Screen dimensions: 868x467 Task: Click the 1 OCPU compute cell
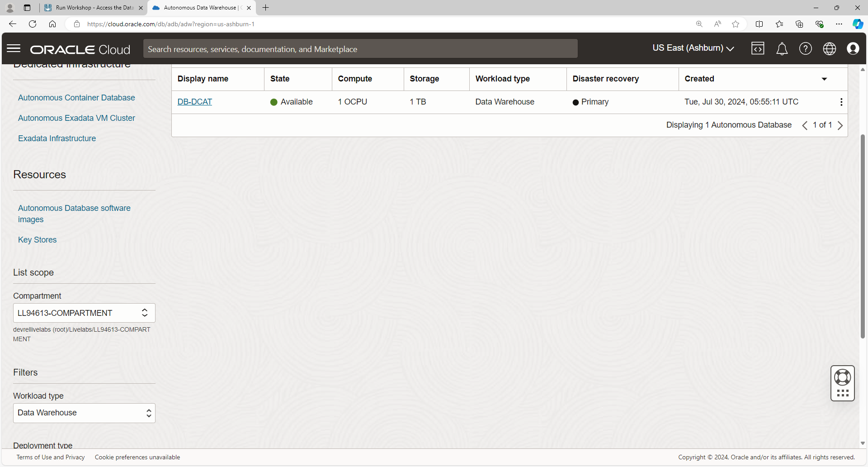click(x=353, y=102)
